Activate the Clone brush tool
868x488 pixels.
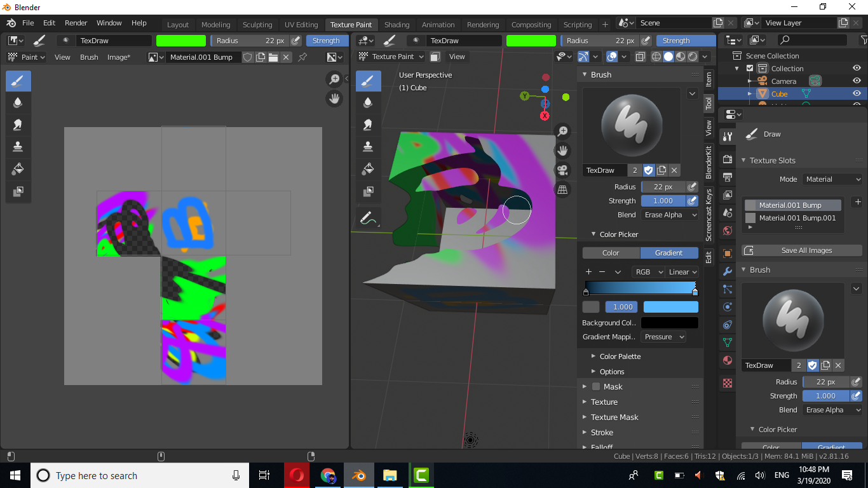click(368, 147)
